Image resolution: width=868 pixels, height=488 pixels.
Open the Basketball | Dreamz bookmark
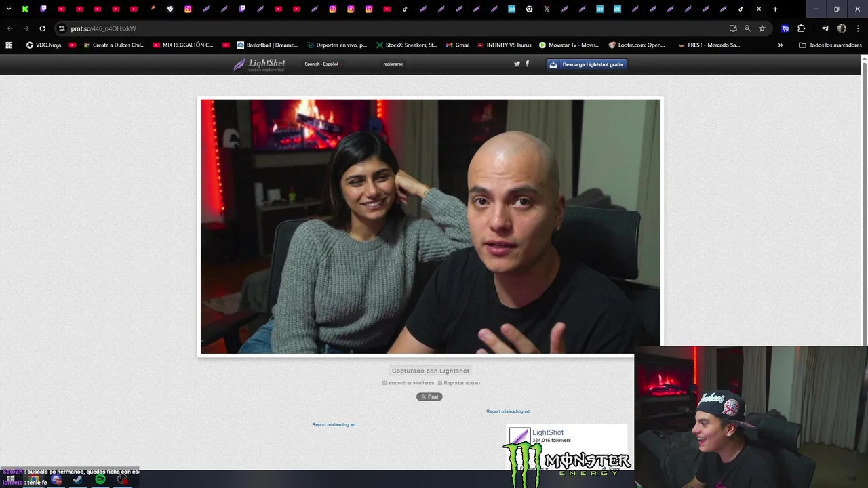[x=267, y=45]
